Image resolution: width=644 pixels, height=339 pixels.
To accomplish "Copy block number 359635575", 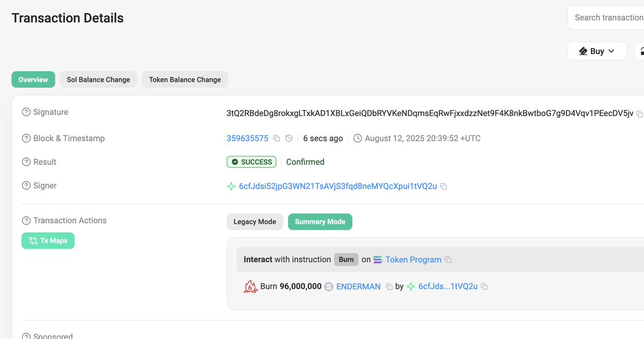I will [276, 139].
